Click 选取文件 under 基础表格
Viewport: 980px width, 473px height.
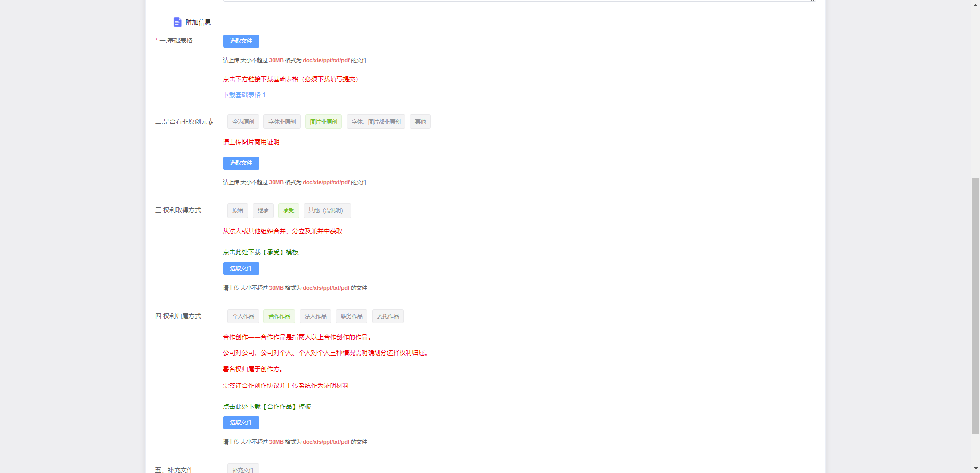[240, 41]
